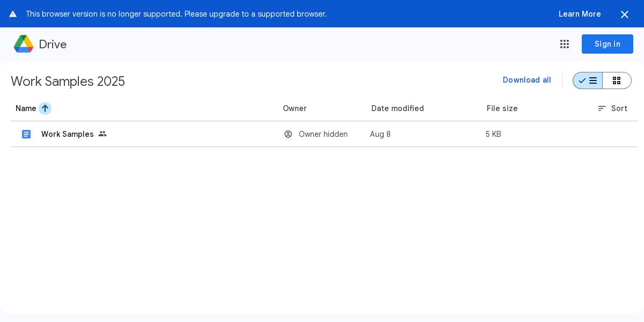Click the Owner column header
This screenshot has width=644, height=322.
click(x=295, y=108)
